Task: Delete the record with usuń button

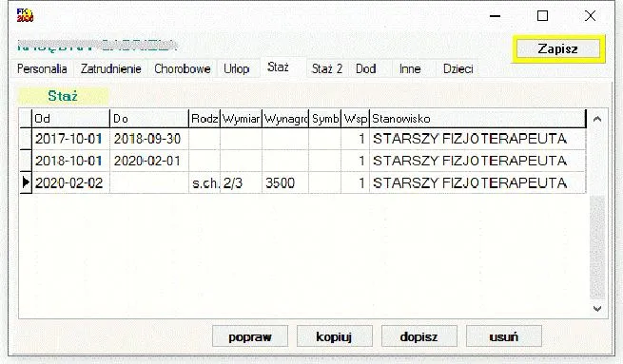Action: tap(504, 336)
